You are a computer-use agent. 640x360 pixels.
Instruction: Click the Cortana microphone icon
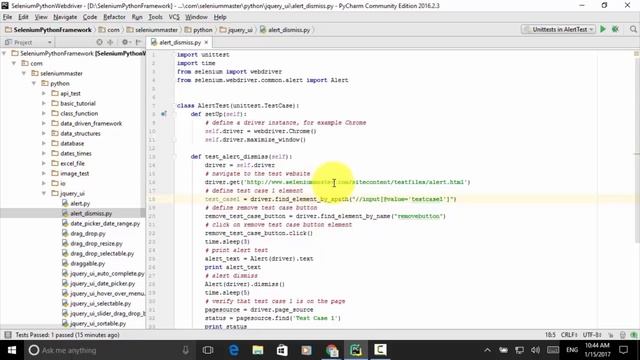point(185,350)
